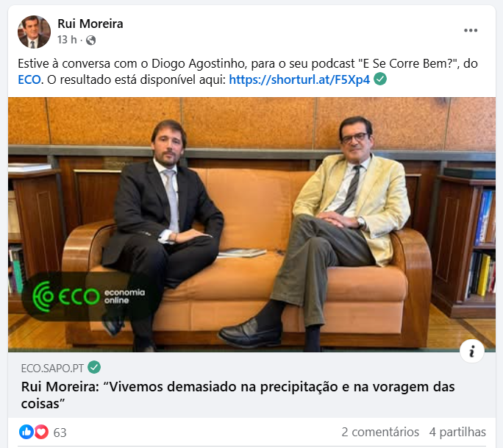The width and height of the screenshot is (503, 448).
Task: Expand the 2 comentários list
Action: tap(380, 432)
